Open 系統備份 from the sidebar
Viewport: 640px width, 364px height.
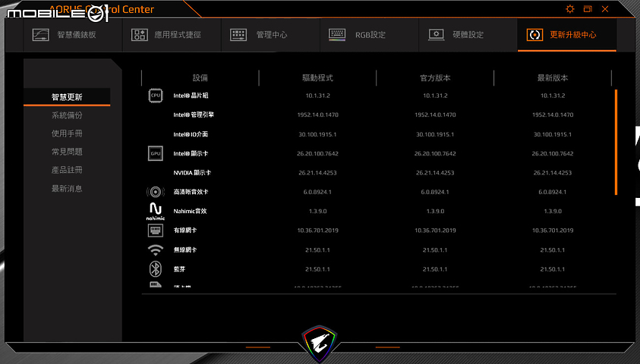67,115
